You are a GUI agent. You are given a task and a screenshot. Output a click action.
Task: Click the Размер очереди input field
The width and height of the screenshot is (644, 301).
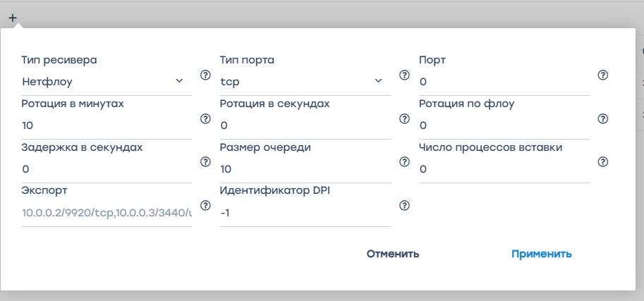point(305,169)
